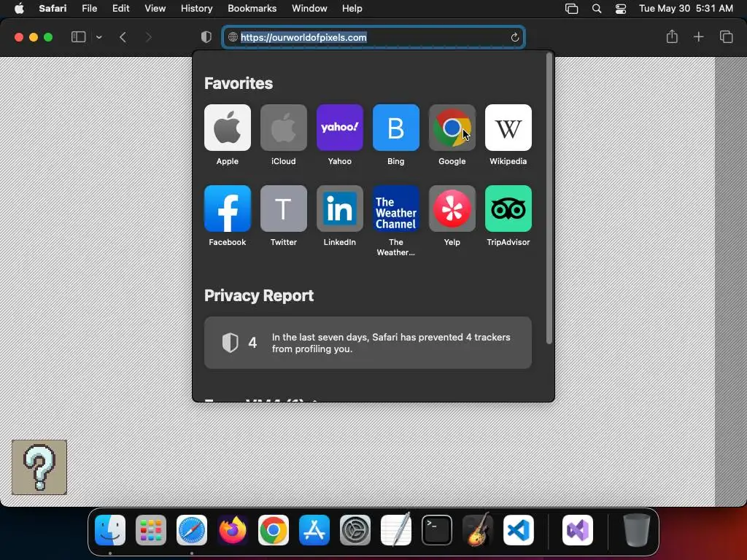Click the Stage Manager menu bar icon

pos(571,9)
